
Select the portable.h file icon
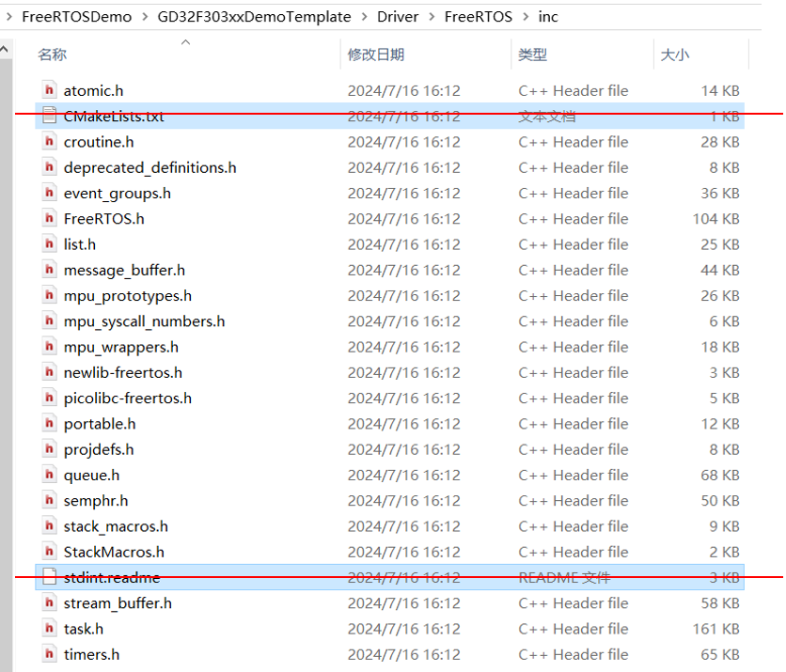click(x=49, y=424)
